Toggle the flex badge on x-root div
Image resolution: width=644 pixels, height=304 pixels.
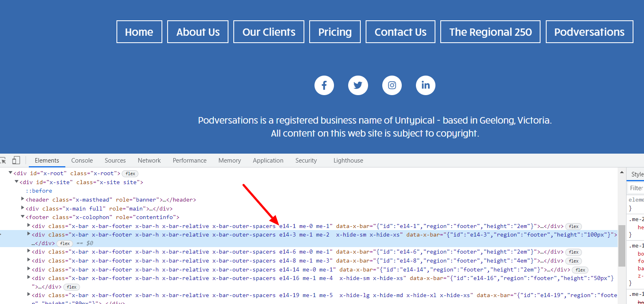point(130,174)
